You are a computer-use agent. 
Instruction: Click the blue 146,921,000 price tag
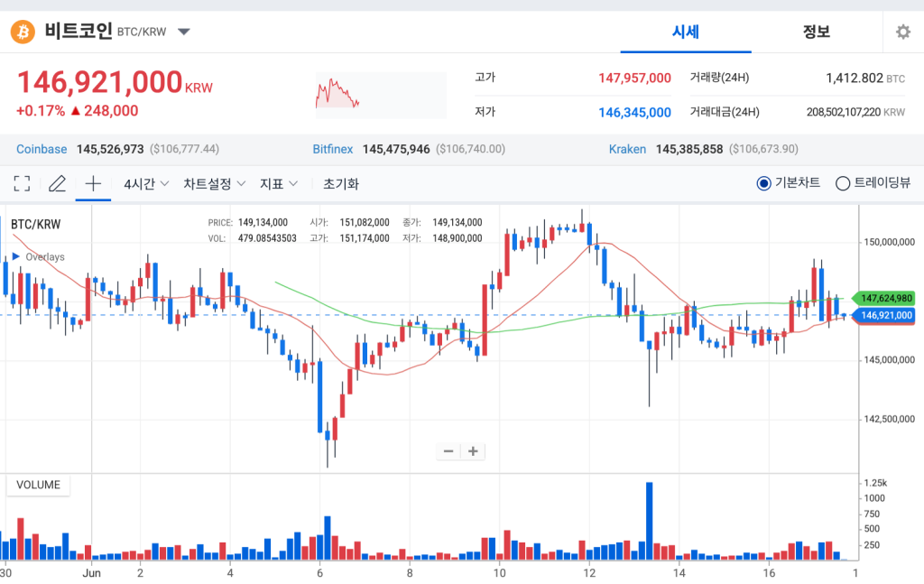click(x=883, y=315)
